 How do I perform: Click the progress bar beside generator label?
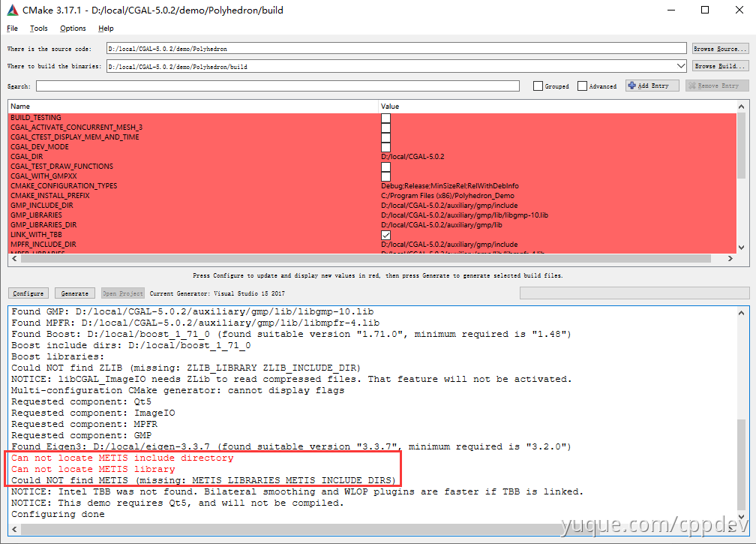pos(634,293)
